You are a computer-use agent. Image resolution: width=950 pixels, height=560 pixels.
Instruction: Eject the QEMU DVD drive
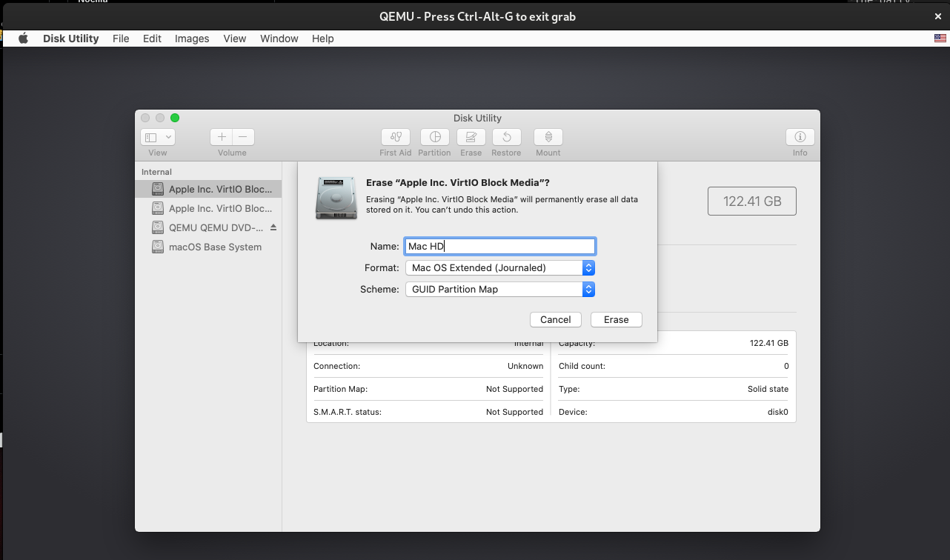[273, 227]
